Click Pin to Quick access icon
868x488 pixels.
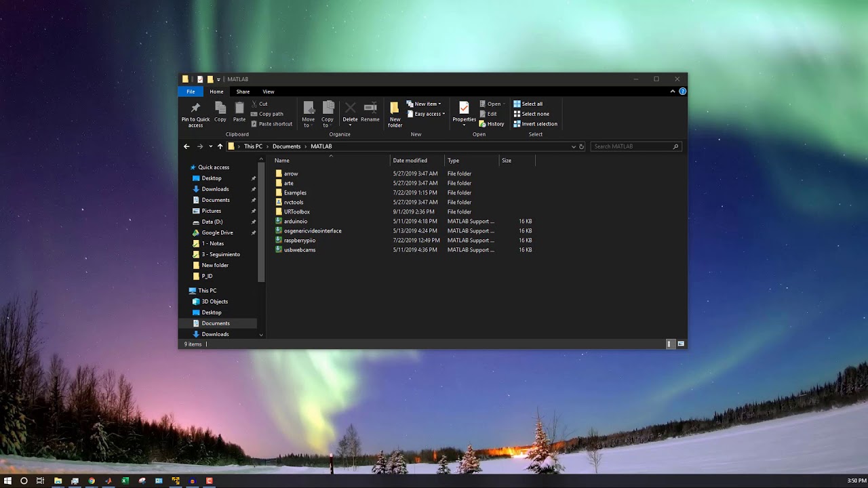pyautogui.click(x=195, y=108)
